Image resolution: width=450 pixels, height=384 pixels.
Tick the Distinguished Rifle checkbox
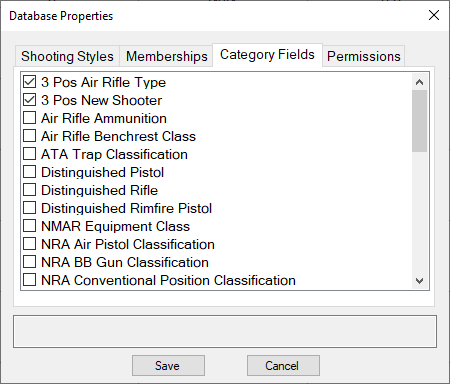click(x=29, y=190)
